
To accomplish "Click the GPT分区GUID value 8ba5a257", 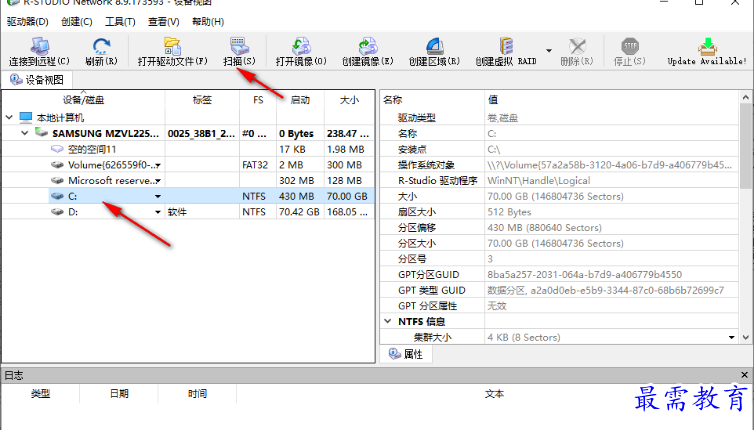I will tap(584, 275).
